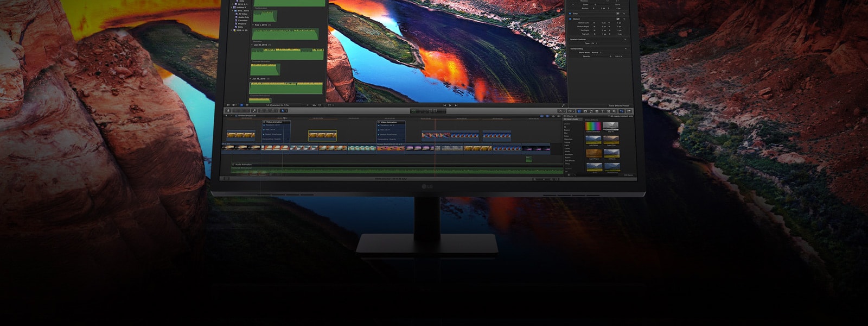868x326 pixels.
Task: Toggle audio skimming in timeline
Action: click(547, 116)
